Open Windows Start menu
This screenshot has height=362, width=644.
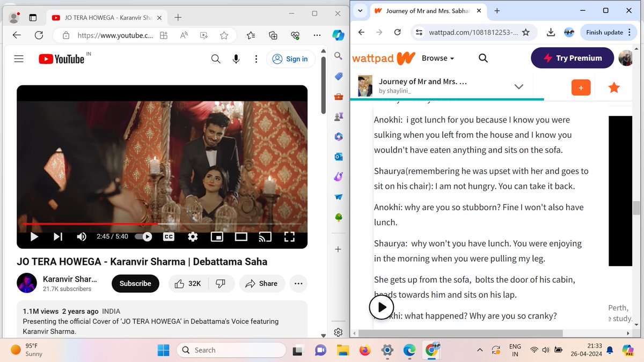point(163,350)
